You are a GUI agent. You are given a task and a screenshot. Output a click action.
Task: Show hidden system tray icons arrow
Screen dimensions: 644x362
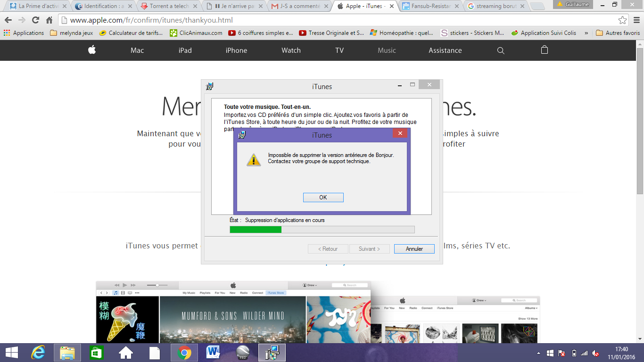[538, 353]
